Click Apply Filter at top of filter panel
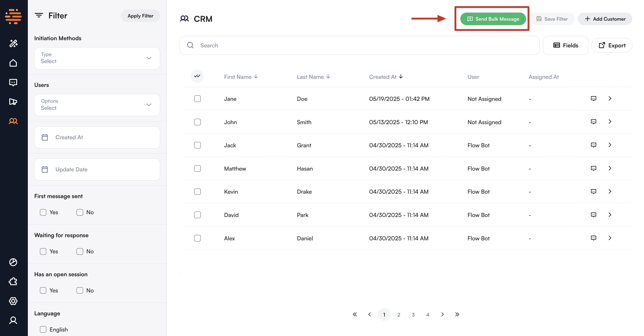This screenshot has height=336, width=644. (x=140, y=15)
